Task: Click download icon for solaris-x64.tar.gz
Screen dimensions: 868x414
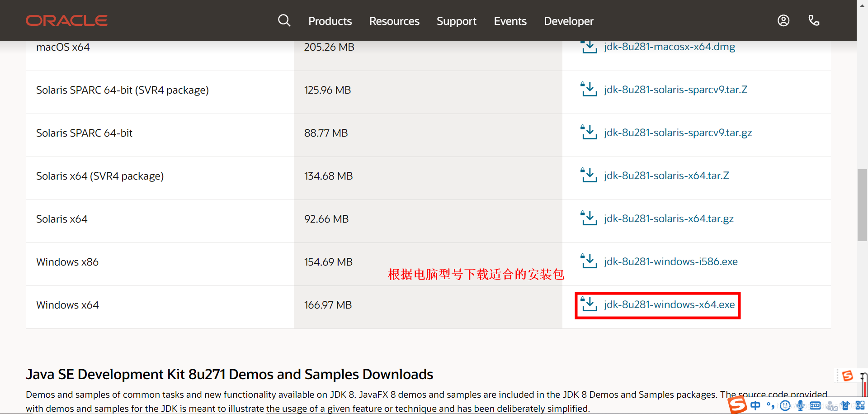Action: click(589, 218)
